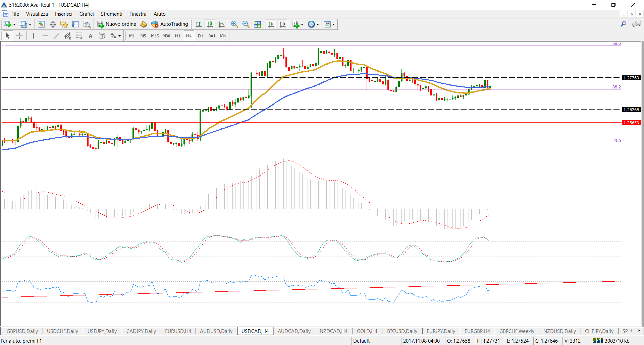Select the text label tool
644x345 pixels.
pyautogui.click(x=102, y=36)
